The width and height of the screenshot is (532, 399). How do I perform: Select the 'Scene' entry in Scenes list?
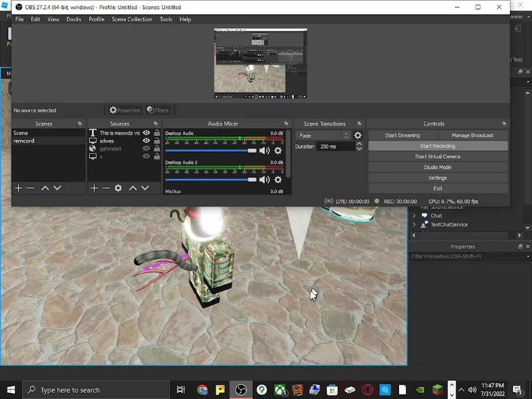coord(48,132)
